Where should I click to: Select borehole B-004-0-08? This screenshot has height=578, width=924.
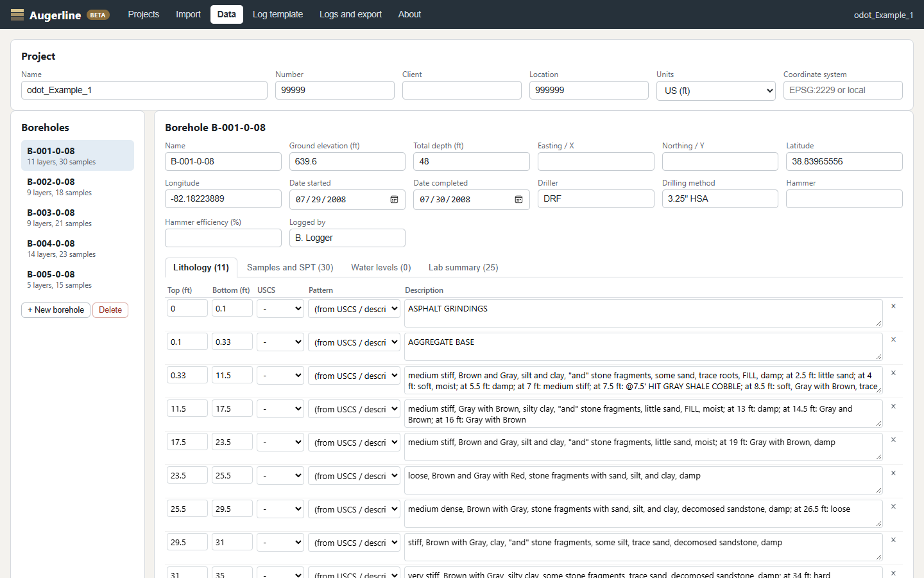pyautogui.click(x=78, y=248)
